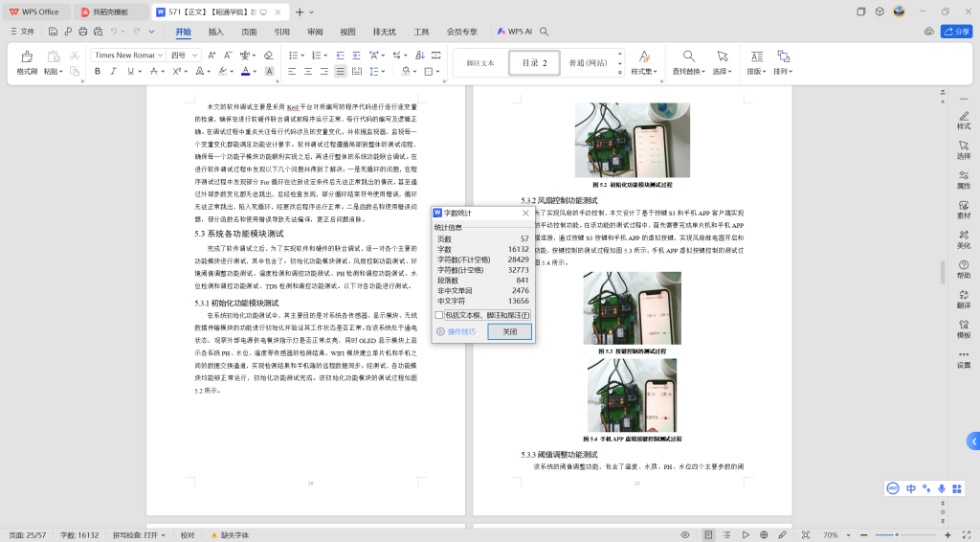The image size is (980, 542).
Task: Click the save document icon in quick toolbar
Action: click(x=54, y=32)
